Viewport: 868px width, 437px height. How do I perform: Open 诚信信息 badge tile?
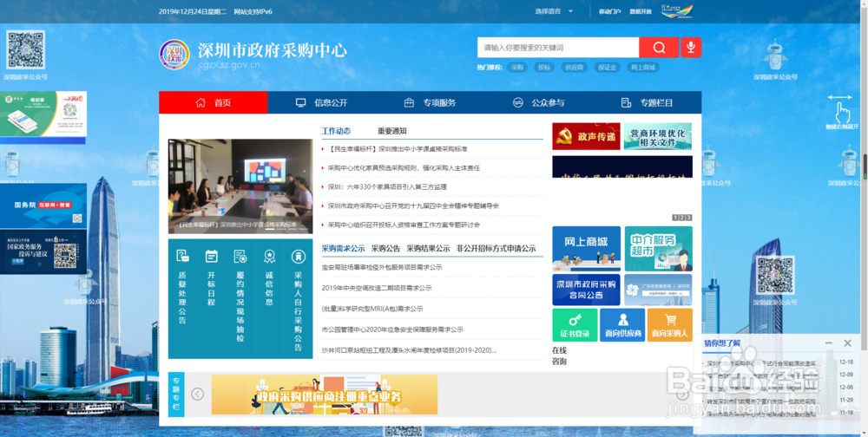click(269, 299)
